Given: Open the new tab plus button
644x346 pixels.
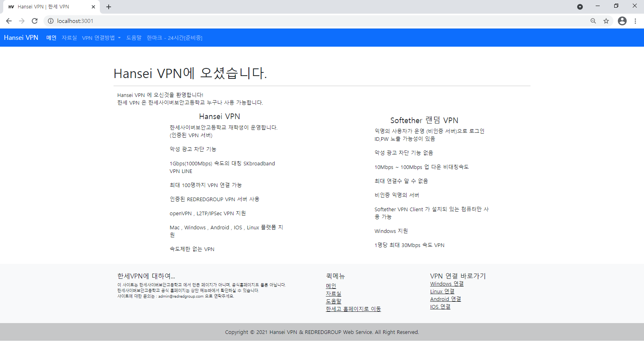Looking at the screenshot, I should pyautogui.click(x=109, y=7).
